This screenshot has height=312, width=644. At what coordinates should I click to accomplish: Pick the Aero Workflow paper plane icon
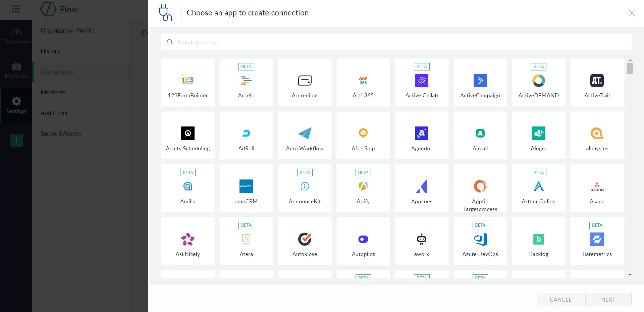coord(305,133)
